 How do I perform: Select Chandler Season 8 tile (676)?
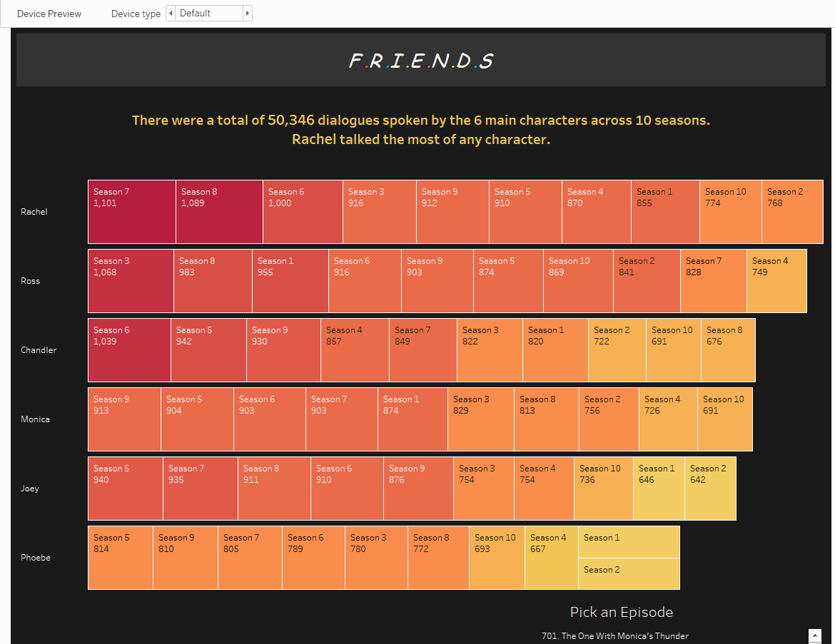click(729, 350)
